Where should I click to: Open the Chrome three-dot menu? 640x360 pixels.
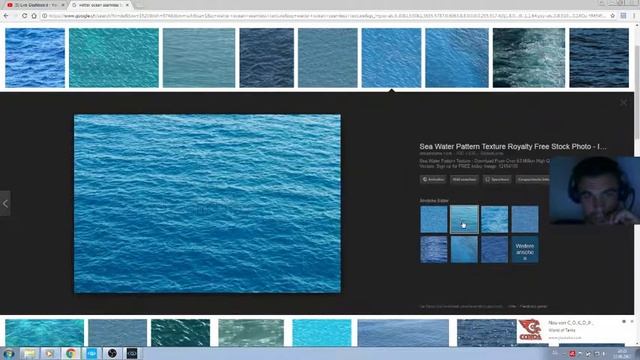634,16
